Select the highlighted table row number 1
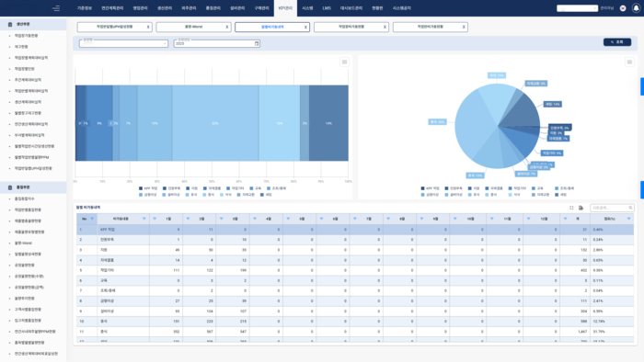This screenshot has height=362, width=644. pos(355,230)
